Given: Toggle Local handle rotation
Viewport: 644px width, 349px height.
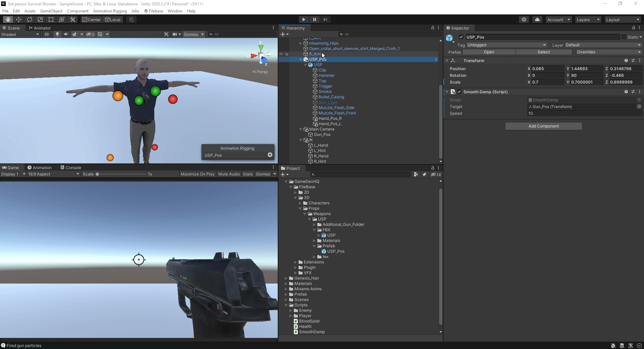Looking at the screenshot, I should click(x=113, y=19).
